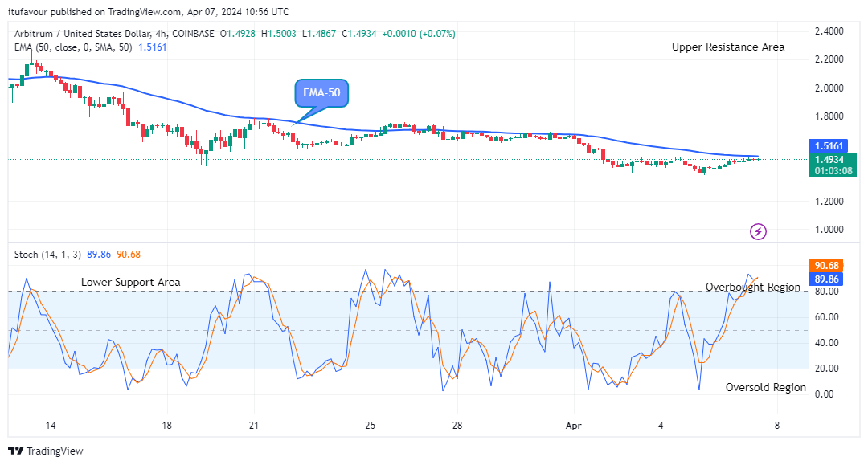Click the '25' date label on time axis
868x465 pixels.
pos(370,426)
